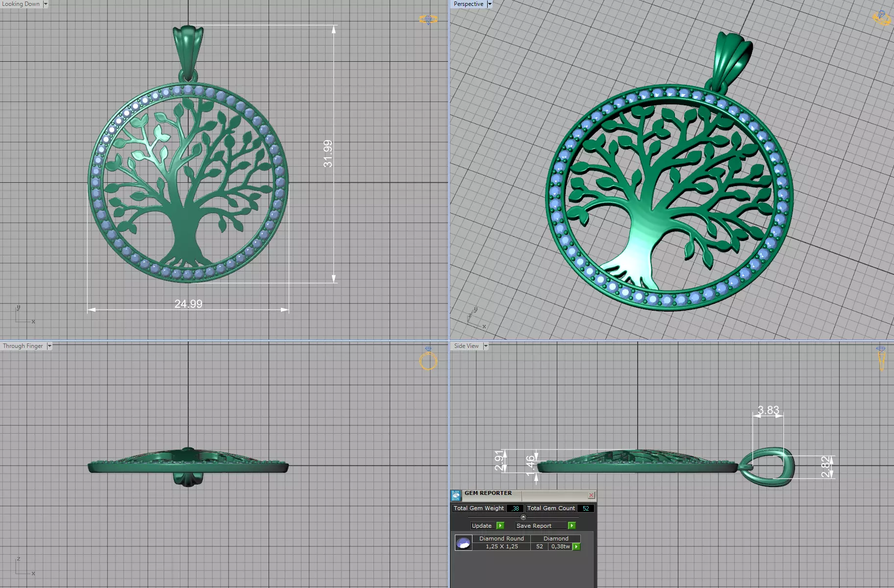Click the Save Report label
Image resolution: width=894 pixels, height=588 pixels.
click(x=534, y=525)
